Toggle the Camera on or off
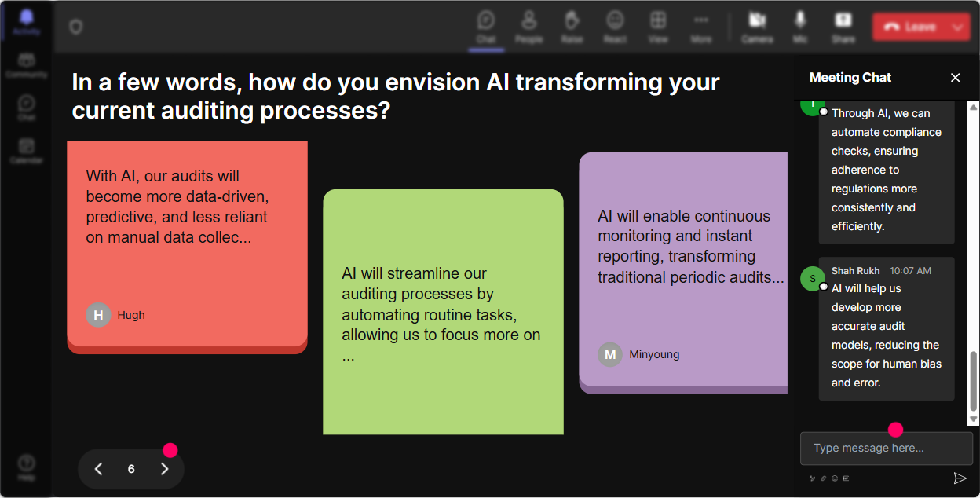Screen dimensions: 980x498 [x=757, y=27]
